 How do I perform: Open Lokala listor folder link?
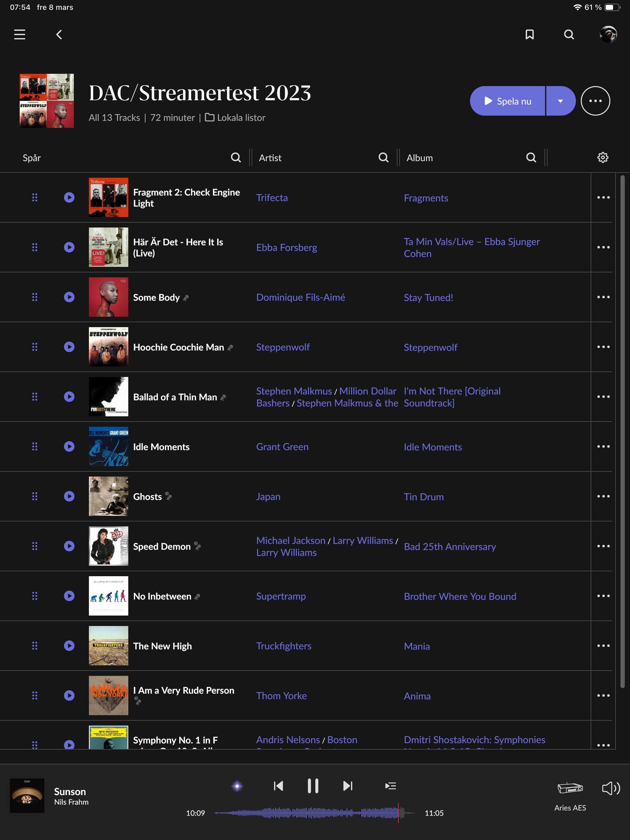(235, 118)
